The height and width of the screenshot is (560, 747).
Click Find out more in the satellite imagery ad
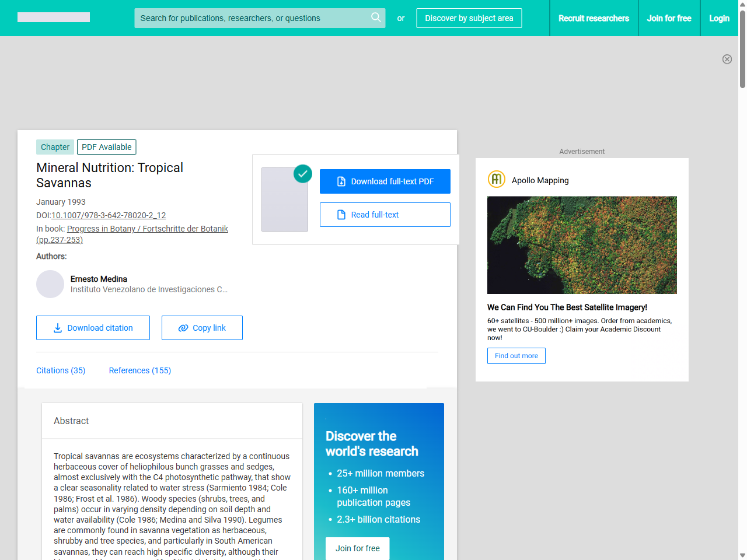(516, 355)
